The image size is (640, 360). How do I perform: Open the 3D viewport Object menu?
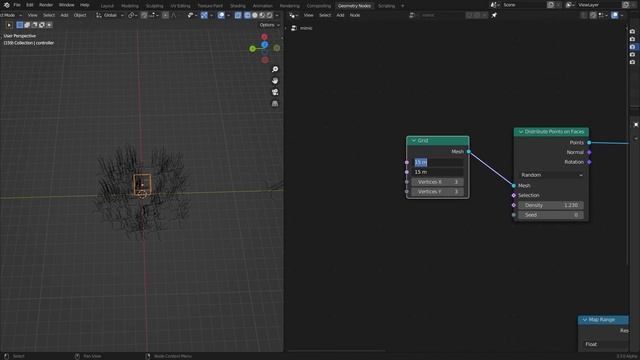(x=80, y=15)
